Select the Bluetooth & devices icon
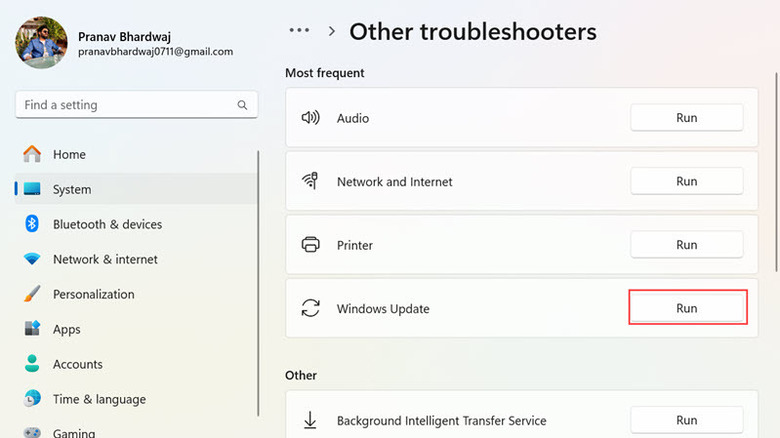This screenshot has height=438, width=780. pyautogui.click(x=32, y=224)
